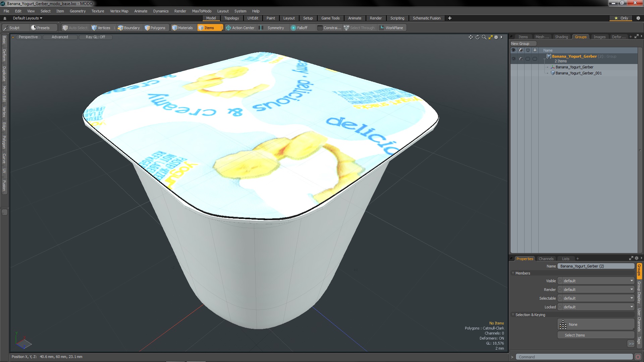Open the Selectable default dropdown

pos(598,298)
